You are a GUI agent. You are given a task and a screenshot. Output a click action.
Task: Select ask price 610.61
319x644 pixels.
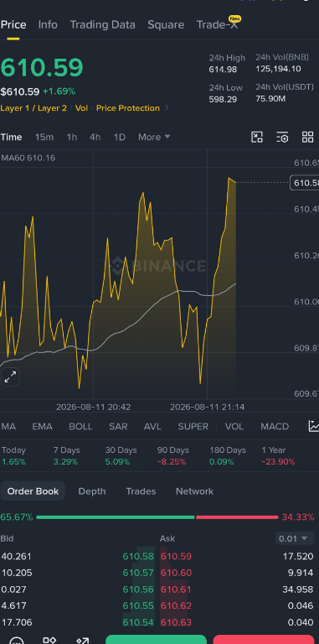[176, 589]
